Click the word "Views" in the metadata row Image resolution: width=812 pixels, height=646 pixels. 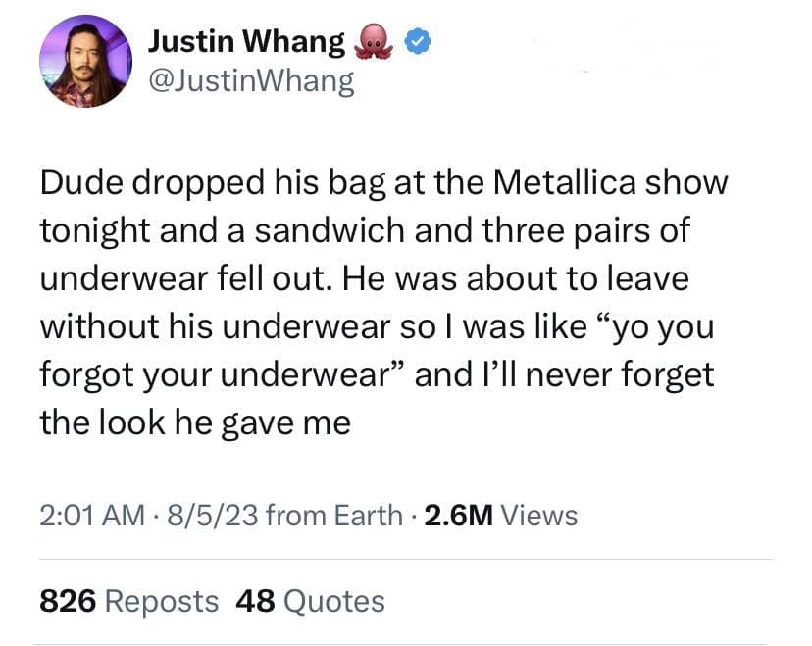point(538,514)
